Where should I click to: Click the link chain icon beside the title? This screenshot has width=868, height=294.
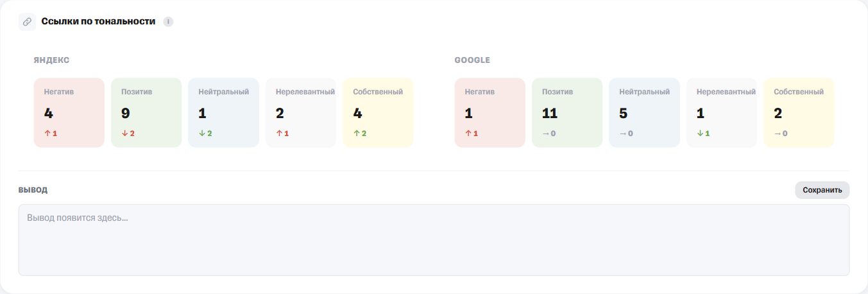28,21
